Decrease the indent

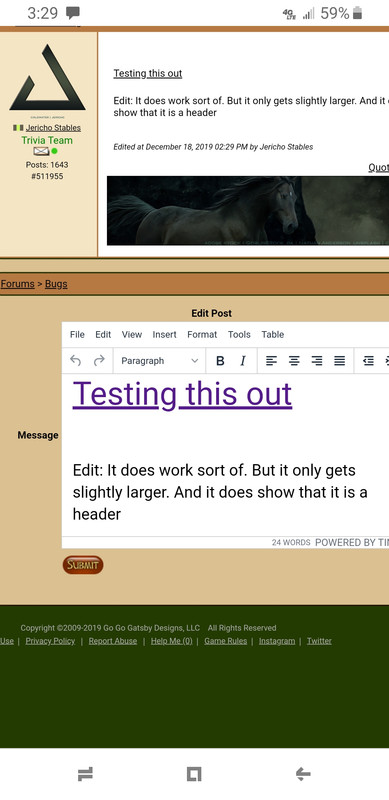tap(368, 361)
